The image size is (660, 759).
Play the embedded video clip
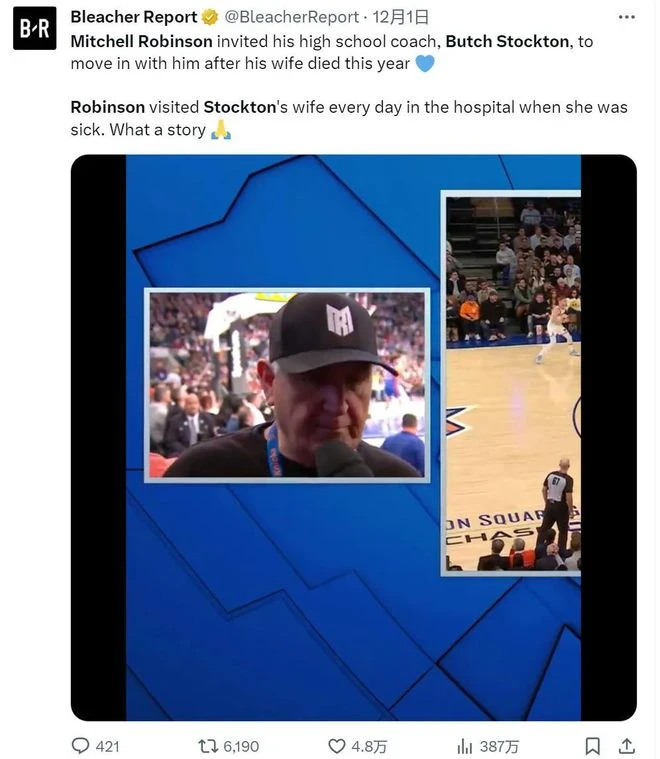pos(353,438)
